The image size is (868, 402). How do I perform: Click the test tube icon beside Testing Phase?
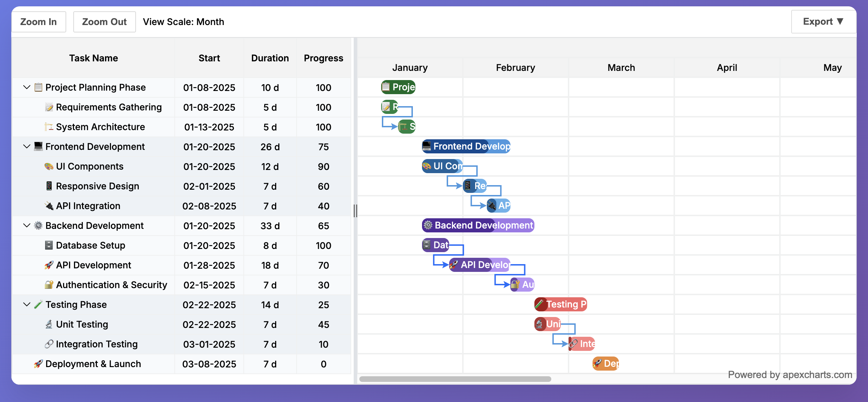pos(38,304)
